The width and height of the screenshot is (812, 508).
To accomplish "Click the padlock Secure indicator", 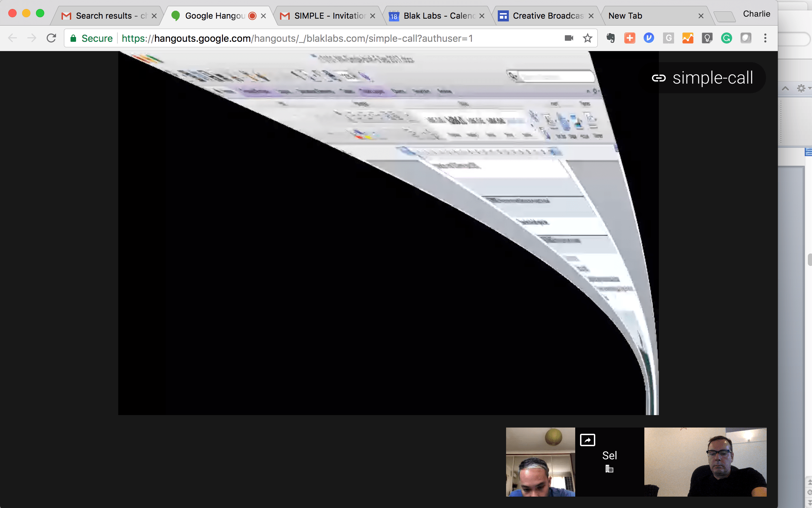I will point(73,38).
